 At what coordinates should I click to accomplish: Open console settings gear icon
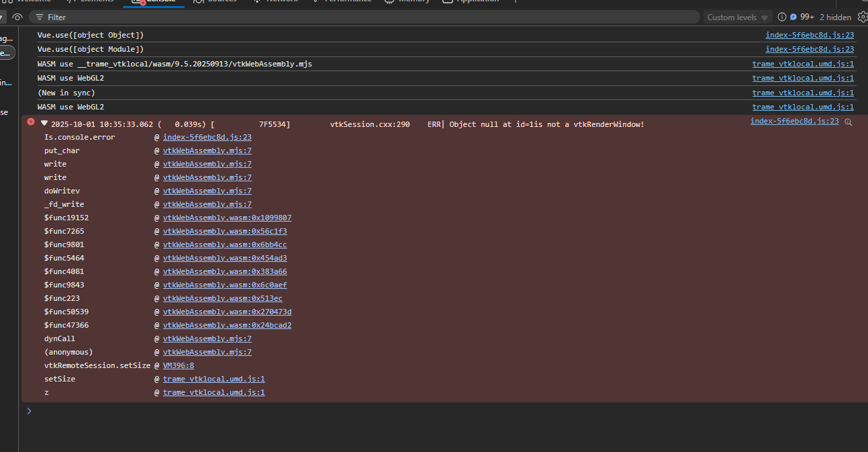[862, 17]
